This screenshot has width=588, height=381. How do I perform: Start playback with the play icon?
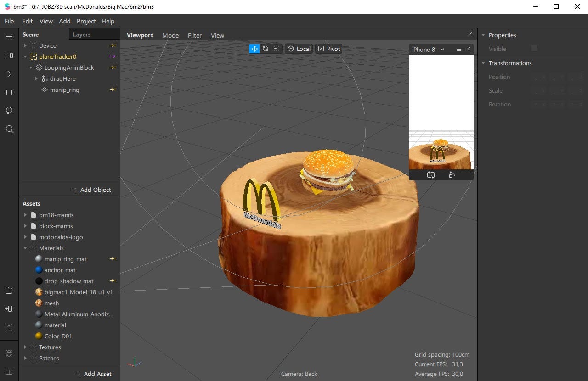[x=9, y=74]
